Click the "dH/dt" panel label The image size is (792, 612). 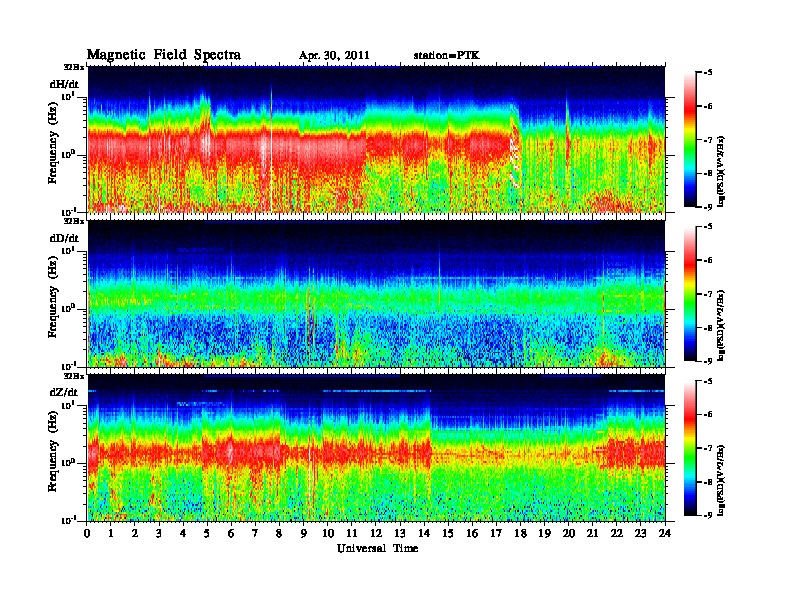pos(64,84)
